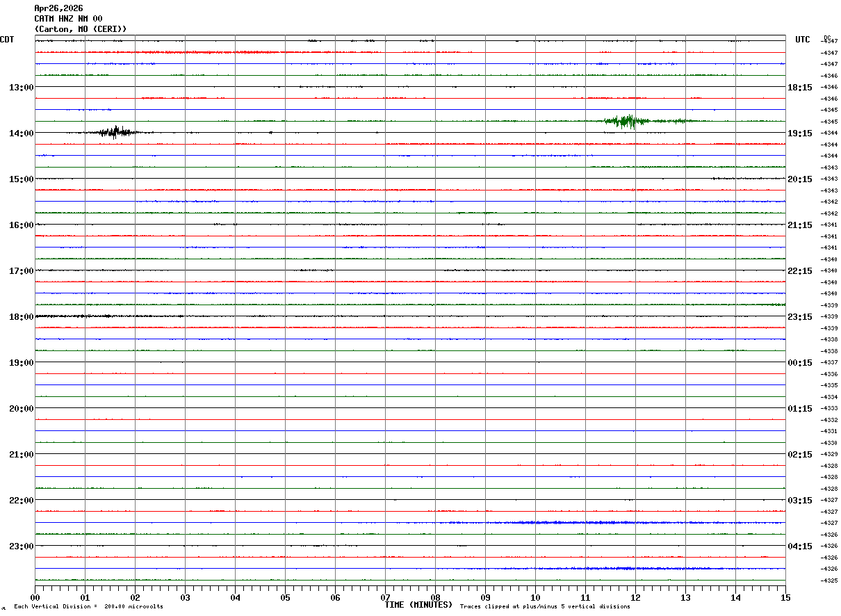Select the station code 'CATM HNZ NM 00'

68,19
